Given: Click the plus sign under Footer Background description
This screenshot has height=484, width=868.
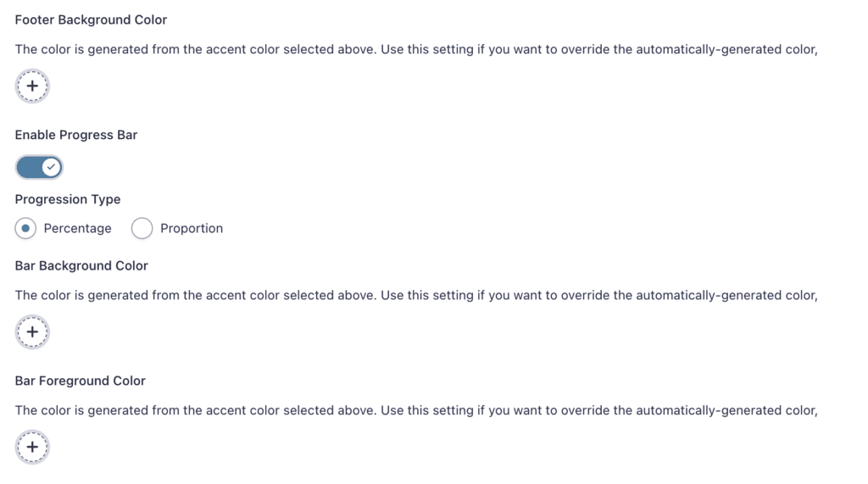Looking at the screenshot, I should click(32, 86).
